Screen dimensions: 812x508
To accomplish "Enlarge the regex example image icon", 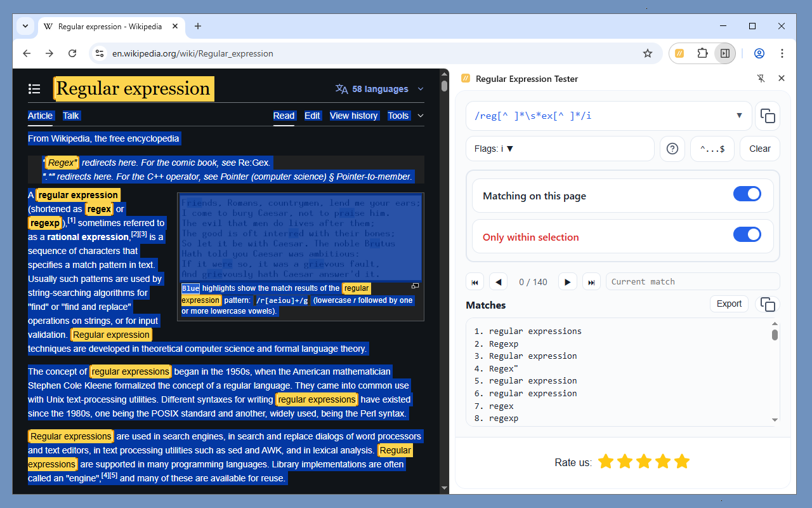I will coord(416,286).
